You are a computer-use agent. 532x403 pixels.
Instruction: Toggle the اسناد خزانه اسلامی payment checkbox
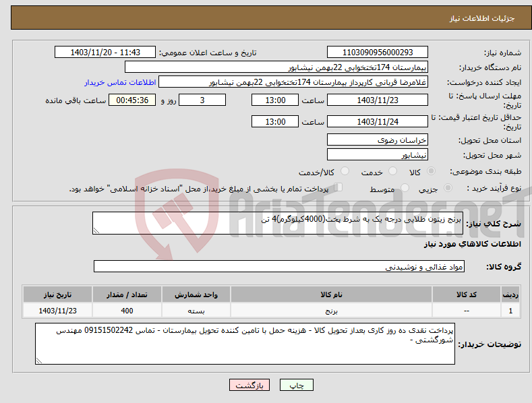[338, 187]
